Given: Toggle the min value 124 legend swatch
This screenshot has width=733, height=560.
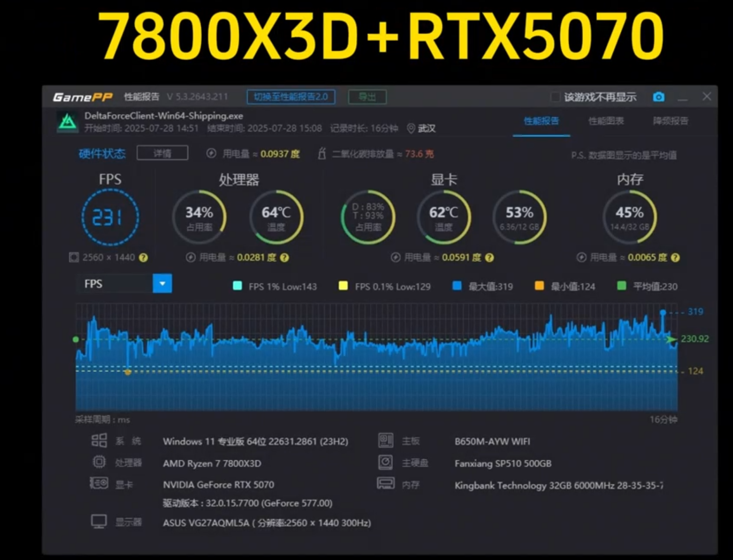Looking at the screenshot, I should point(539,286).
